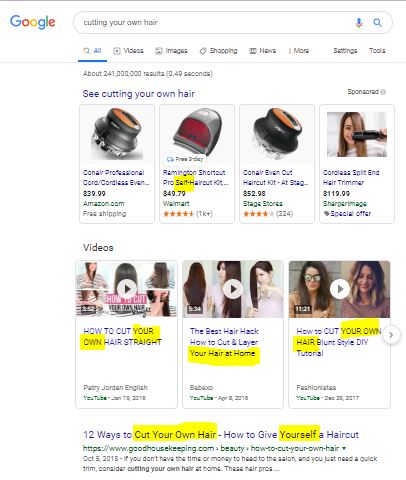Click the magnifying glass search icon
The width and height of the screenshot is (406, 480).
[377, 23]
